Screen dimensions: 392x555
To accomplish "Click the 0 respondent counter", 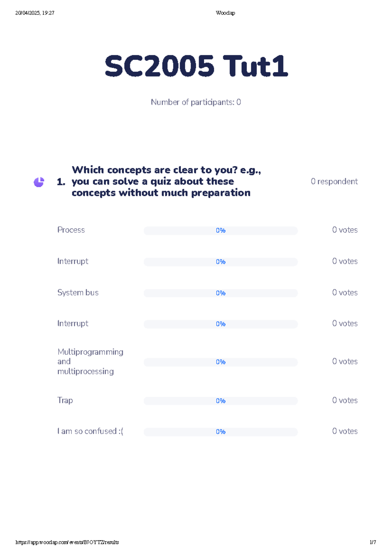I will [334, 181].
